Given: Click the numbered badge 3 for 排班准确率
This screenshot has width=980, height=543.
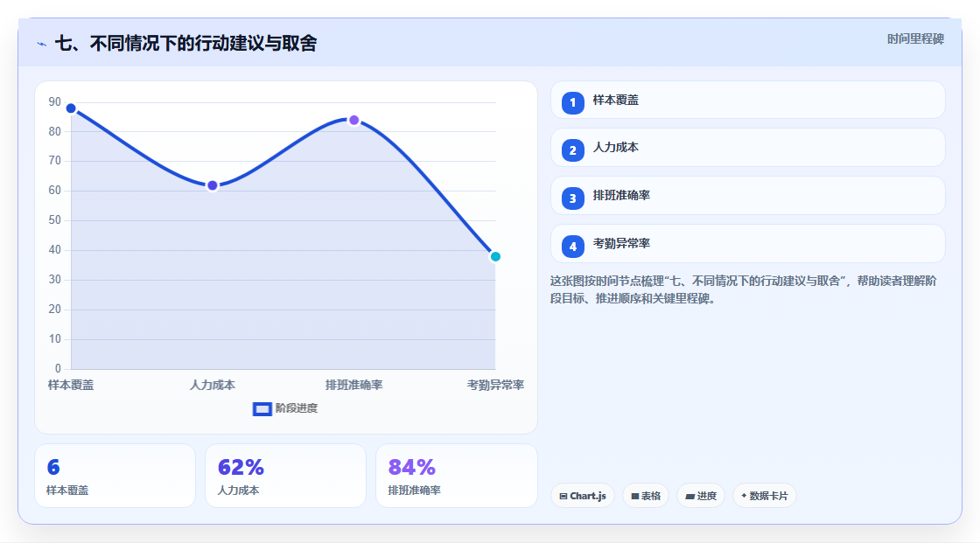Looking at the screenshot, I should [x=572, y=198].
